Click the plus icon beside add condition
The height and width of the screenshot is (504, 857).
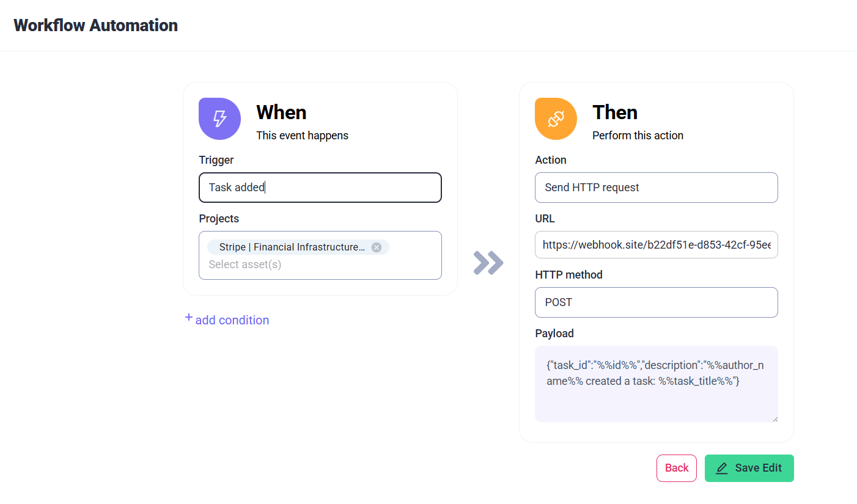[189, 318]
